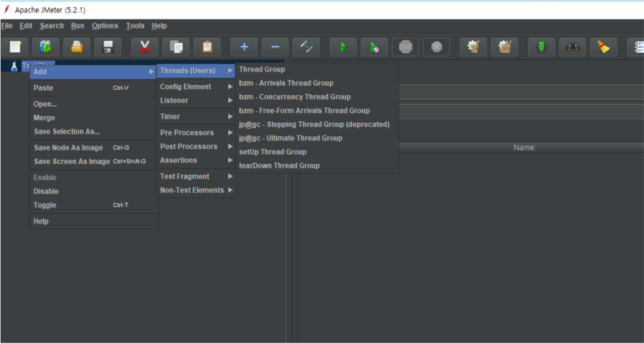The width and height of the screenshot is (644, 344).
Task: Open the Run menu
Action: point(77,26)
